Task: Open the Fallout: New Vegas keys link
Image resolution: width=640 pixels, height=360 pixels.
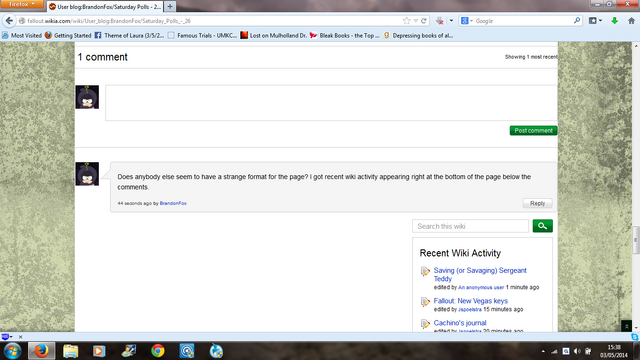Action: click(x=471, y=301)
